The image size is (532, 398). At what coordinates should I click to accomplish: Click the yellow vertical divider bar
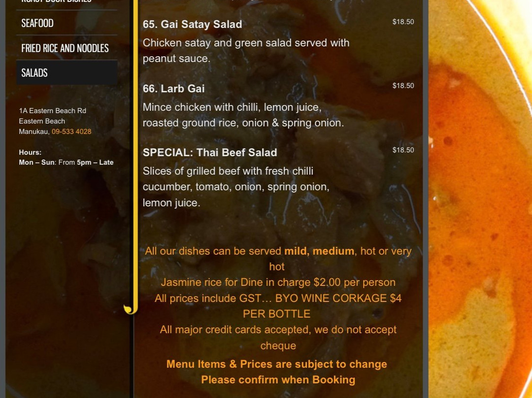tap(135, 153)
